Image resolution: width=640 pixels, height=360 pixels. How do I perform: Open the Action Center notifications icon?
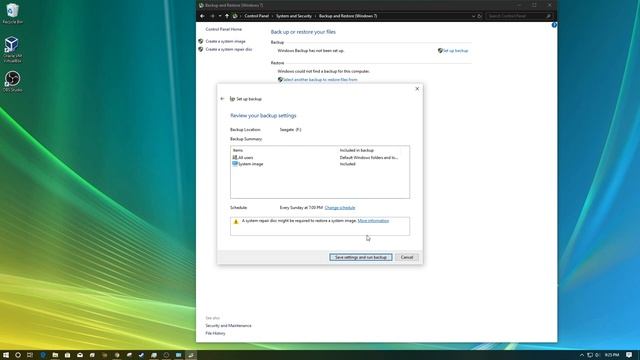(x=629, y=355)
